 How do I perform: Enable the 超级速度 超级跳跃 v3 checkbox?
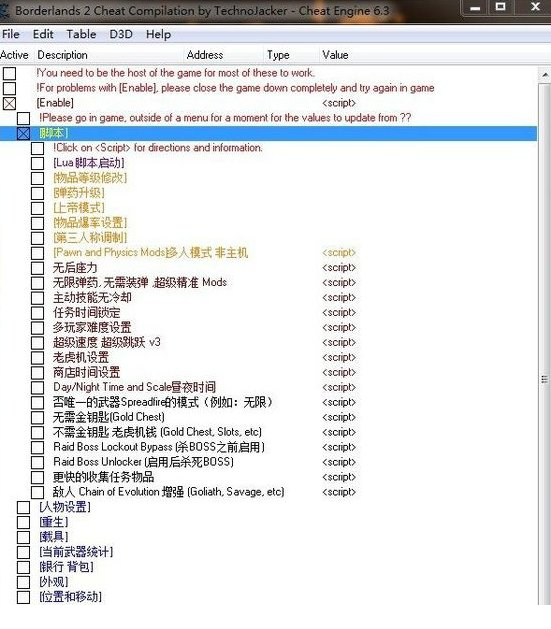coord(37,343)
